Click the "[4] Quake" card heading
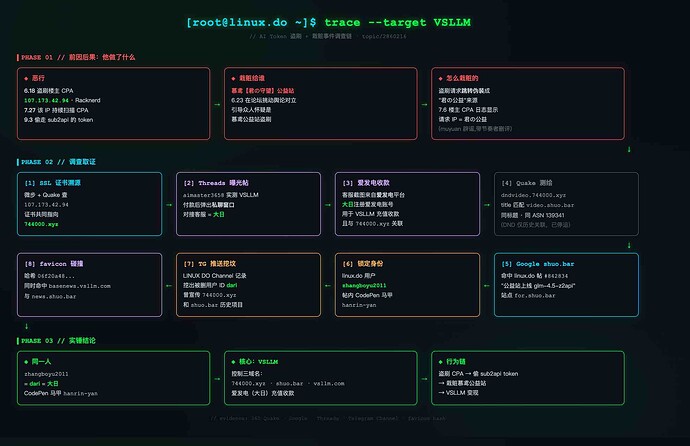 coord(526,183)
